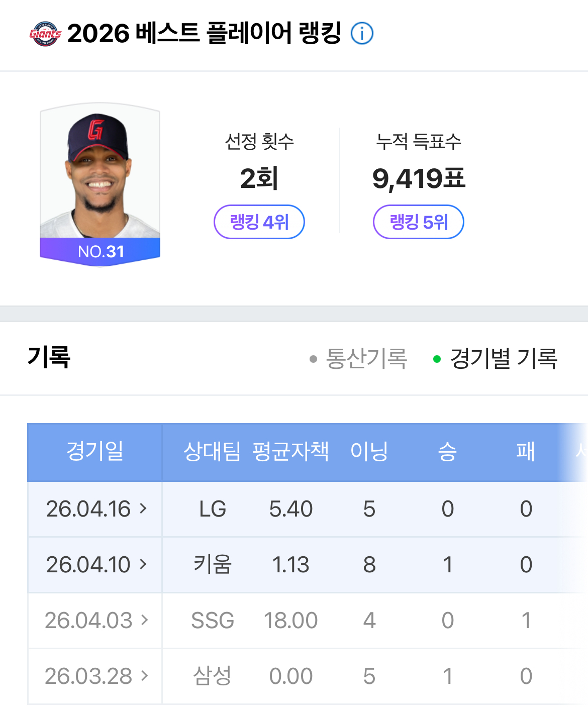Expand the 26.04.16 game chevron
Image resolution: width=588 pixels, height=713 pixels.
[x=144, y=508]
